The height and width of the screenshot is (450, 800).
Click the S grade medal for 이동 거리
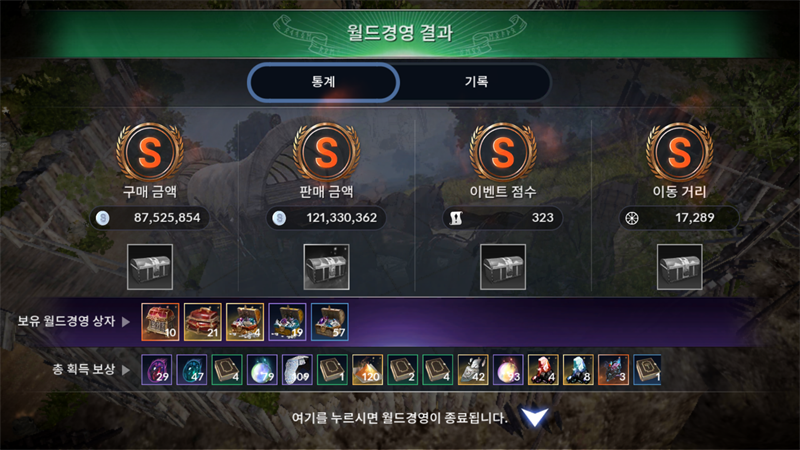[x=680, y=152]
